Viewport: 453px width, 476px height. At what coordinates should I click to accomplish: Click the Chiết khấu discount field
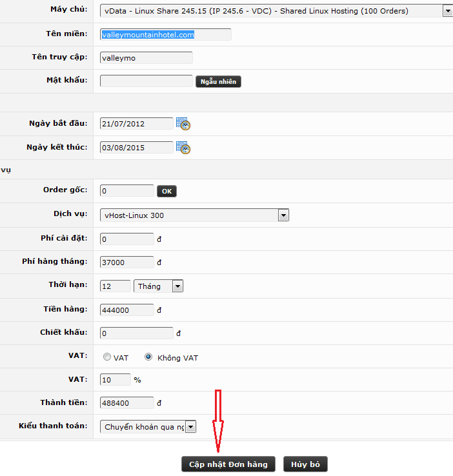coord(136,333)
